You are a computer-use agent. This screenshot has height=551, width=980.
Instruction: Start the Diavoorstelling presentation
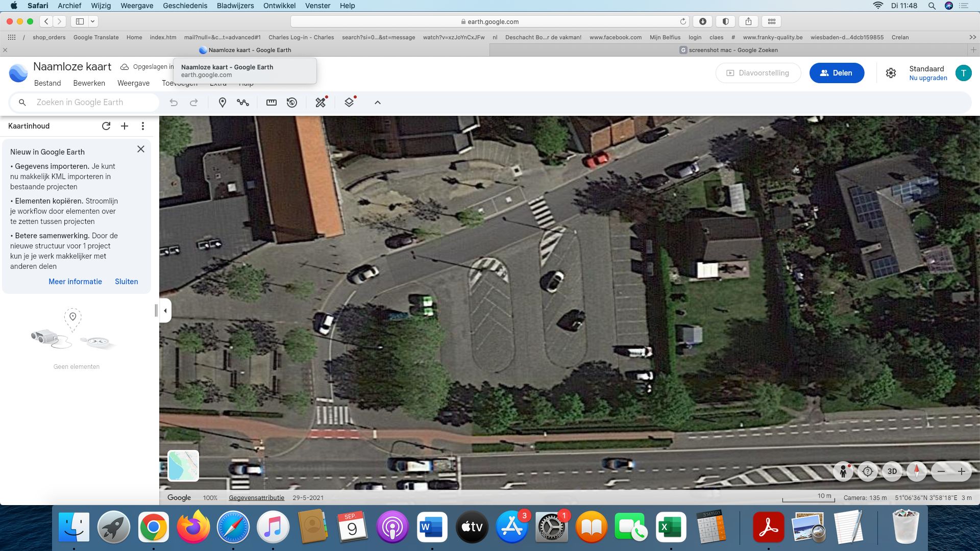[x=758, y=73]
